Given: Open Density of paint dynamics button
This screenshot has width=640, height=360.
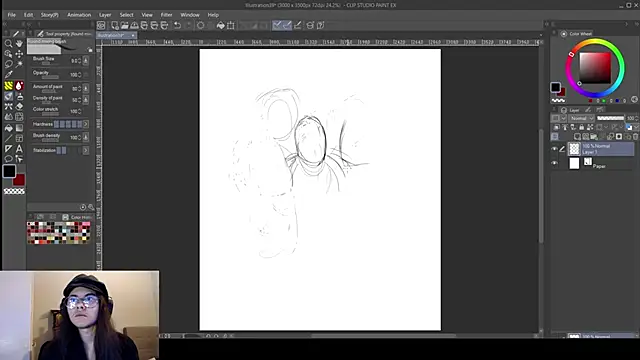Looking at the screenshot, I should [85, 100].
